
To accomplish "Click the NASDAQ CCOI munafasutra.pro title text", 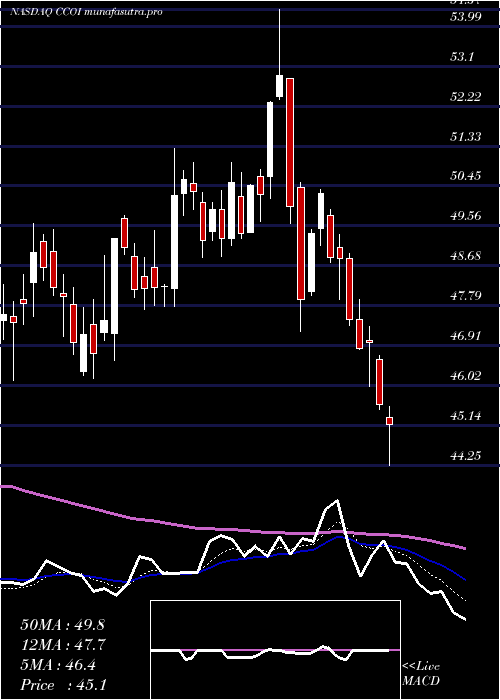I will click(86, 12).
